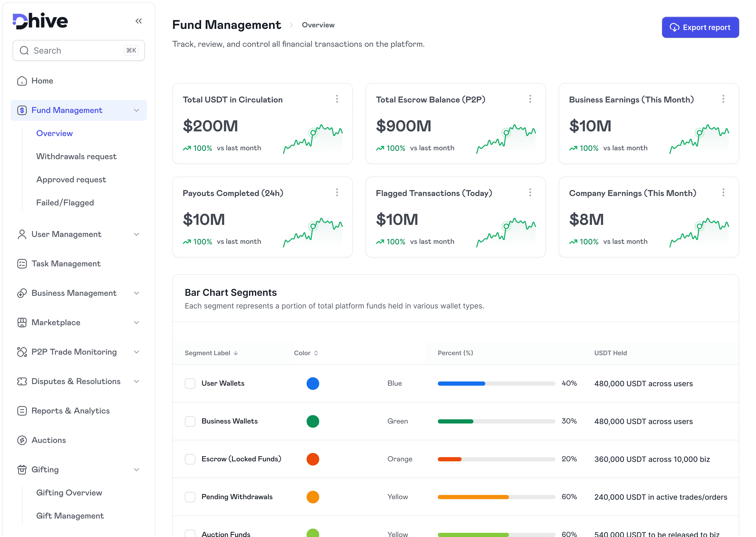Select the Business Wallets checkbox

point(190,421)
